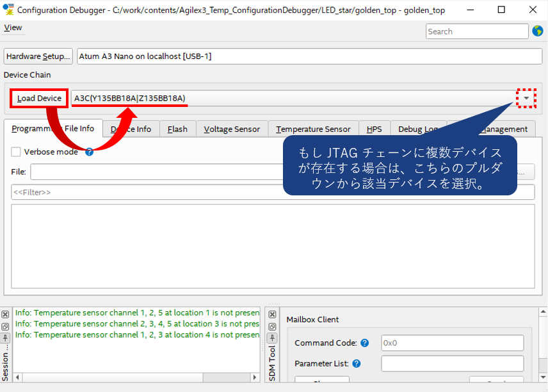Enable the Verbose mode checkbox
This screenshot has width=548, height=392.
click(16, 152)
